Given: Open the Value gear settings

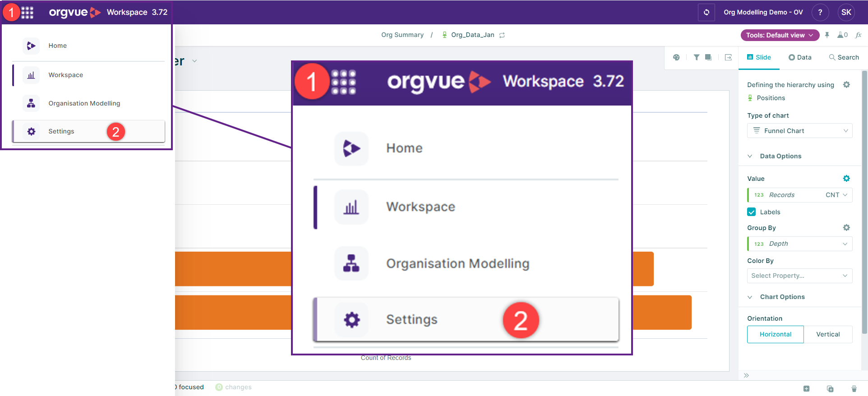Looking at the screenshot, I should tap(846, 179).
